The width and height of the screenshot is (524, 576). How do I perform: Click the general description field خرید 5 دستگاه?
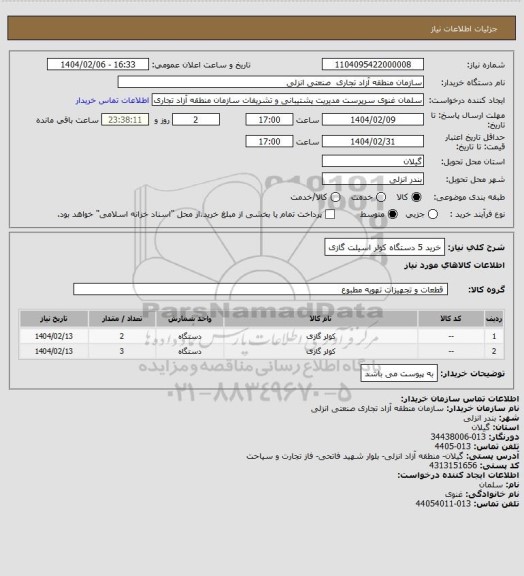coord(384,247)
